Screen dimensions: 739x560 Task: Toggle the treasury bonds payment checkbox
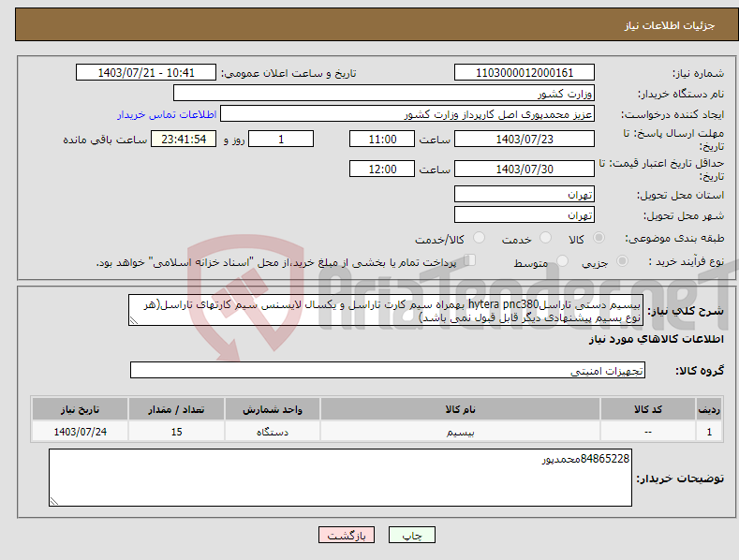click(x=470, y=260)
